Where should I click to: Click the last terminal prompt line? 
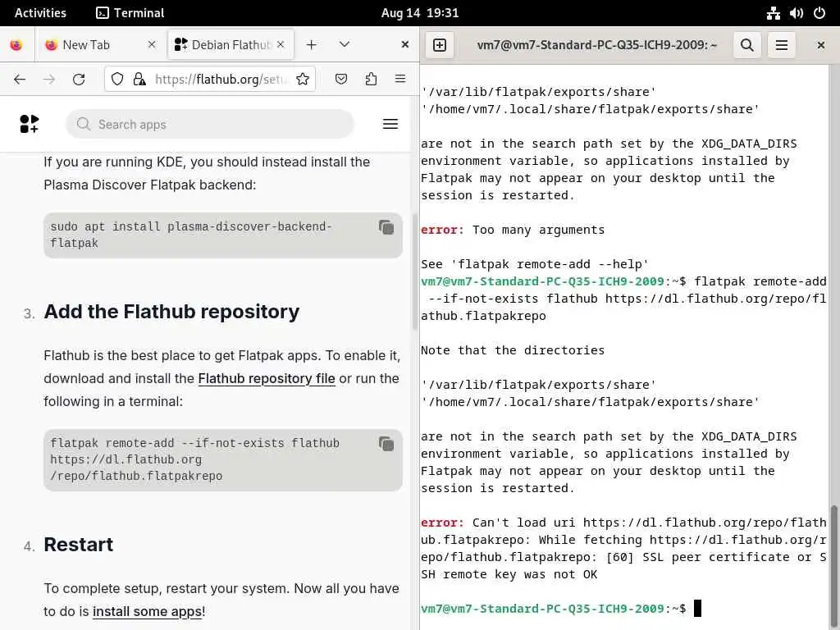point(561,609)
